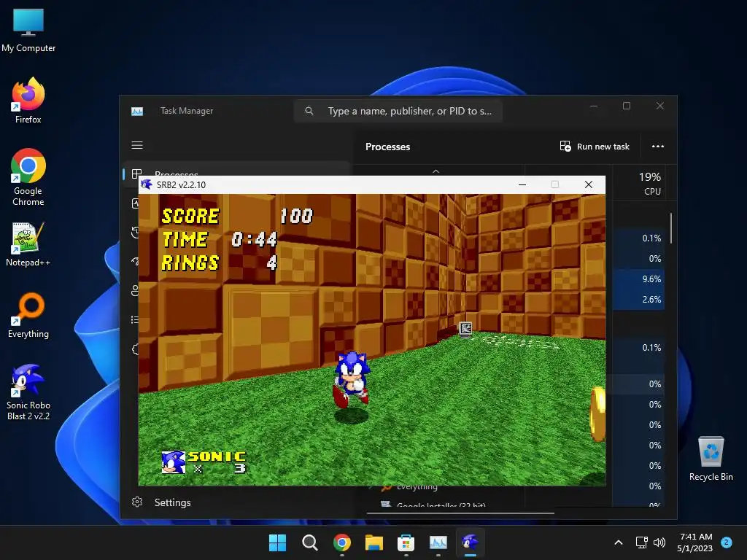Viewport: 747px width, 560px height.
Task: Click Task Manager horizontal scrollbar at bottom
Action: pyautogui.click(x=460, y=513)
